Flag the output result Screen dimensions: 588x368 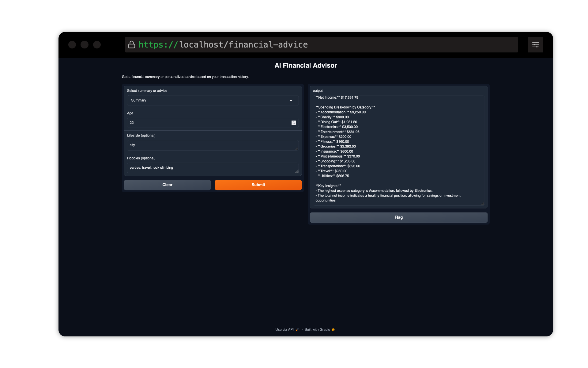coord(398,217)
